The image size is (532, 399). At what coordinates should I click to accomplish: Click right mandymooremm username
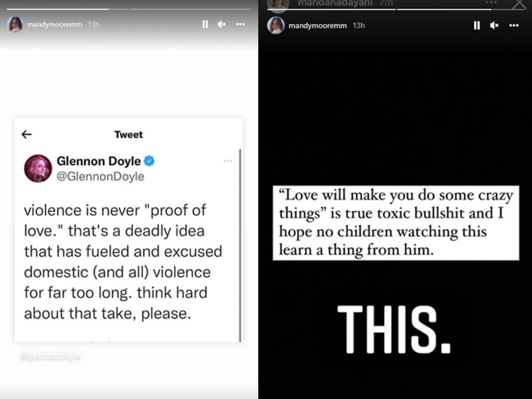(x=318, y=25)
